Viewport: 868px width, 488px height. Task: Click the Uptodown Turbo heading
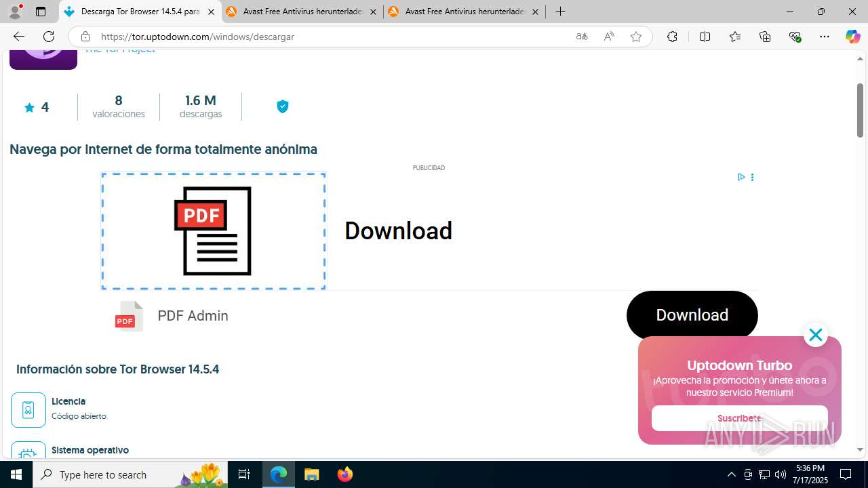pos(739,365)
